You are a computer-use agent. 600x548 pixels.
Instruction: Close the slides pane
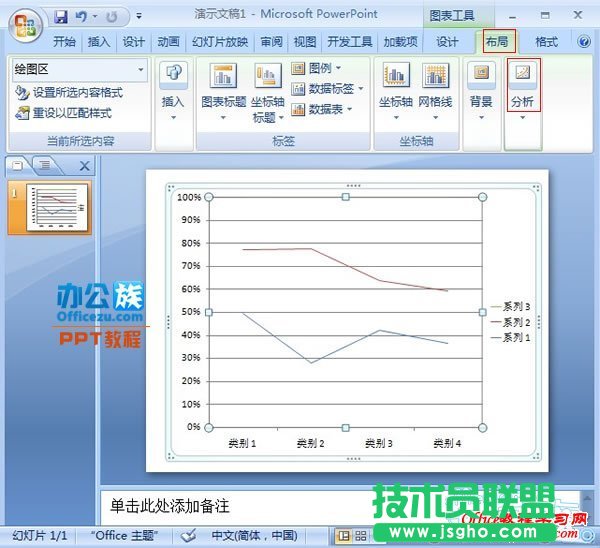click(85, 166)
